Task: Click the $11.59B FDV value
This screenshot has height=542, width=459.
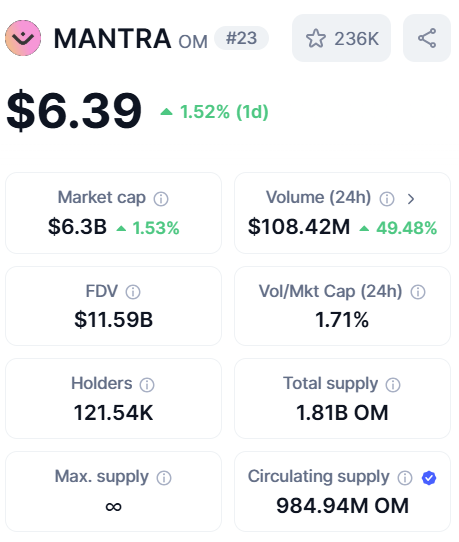Action: pos(113,319)
